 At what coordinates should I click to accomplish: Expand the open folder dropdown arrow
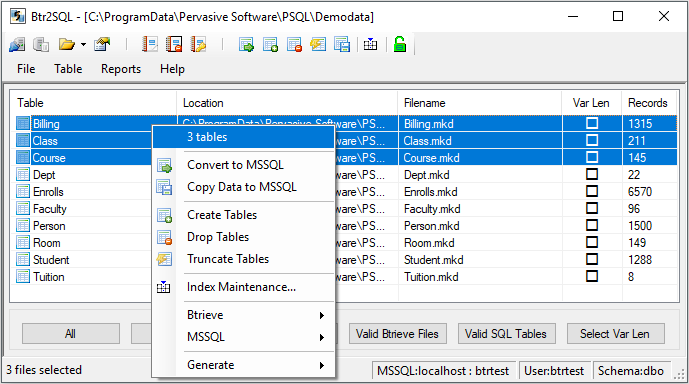(x=83, y=44)
